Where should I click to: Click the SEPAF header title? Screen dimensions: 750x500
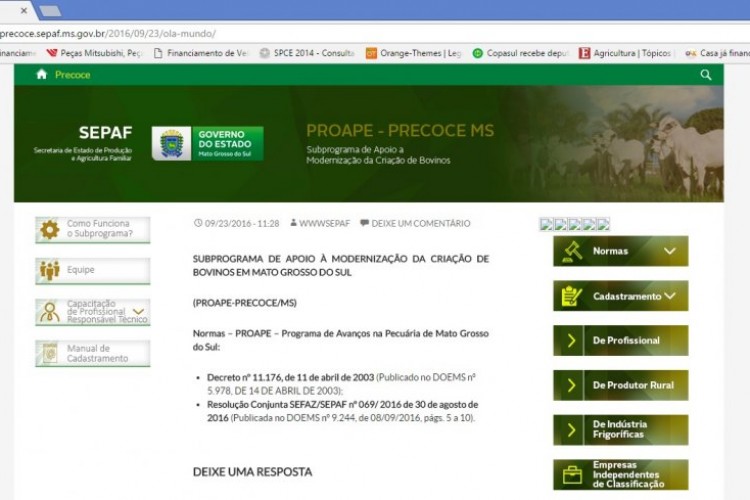(x=105, y=133)
